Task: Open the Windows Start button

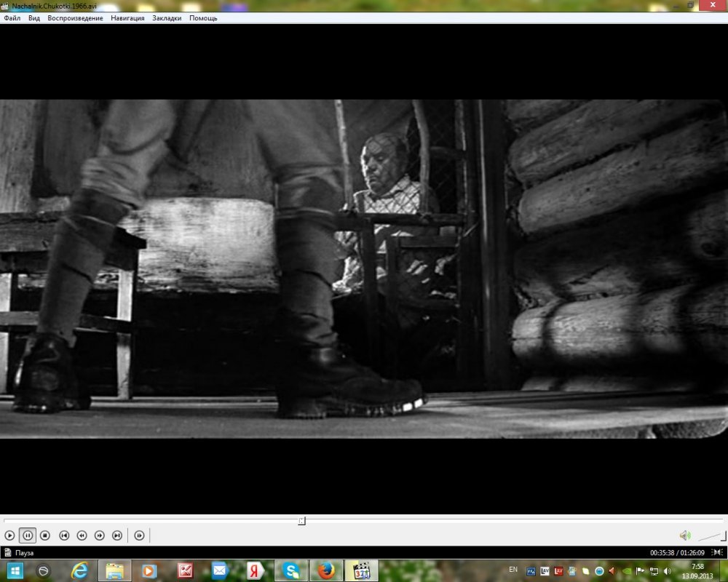Action: click(15, 571)
